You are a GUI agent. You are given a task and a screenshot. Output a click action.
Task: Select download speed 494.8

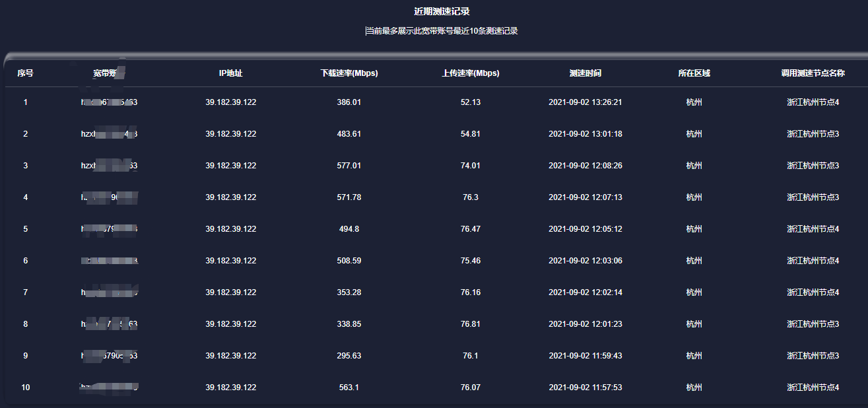(x=349, y=229)
